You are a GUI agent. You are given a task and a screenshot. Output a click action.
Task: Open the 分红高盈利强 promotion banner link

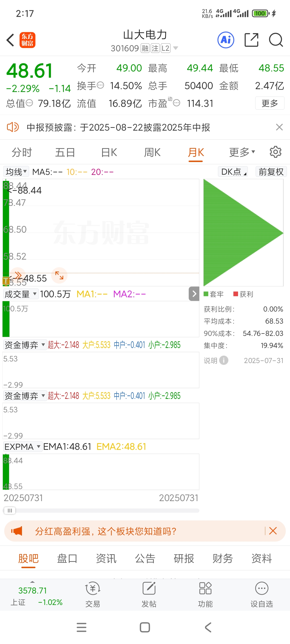(106, 531)
